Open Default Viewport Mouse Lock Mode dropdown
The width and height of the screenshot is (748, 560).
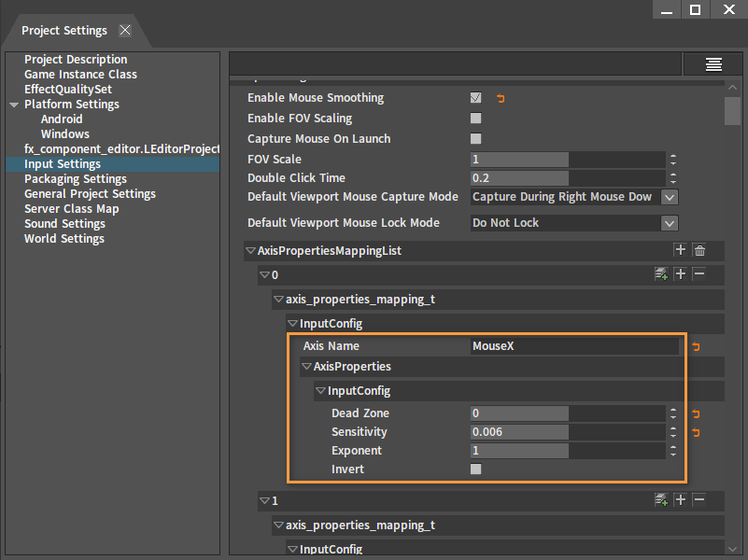click(x=669, y=223)
